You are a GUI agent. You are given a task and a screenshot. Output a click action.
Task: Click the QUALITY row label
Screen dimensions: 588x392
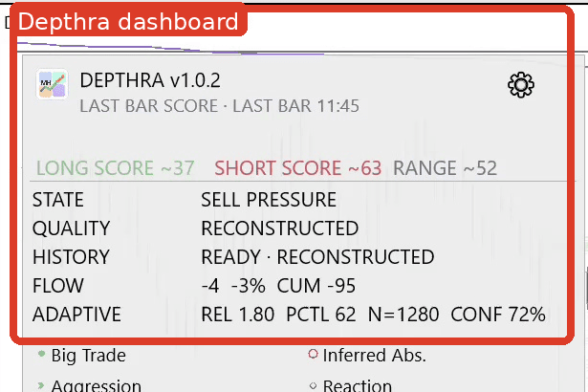click(72, 229)
